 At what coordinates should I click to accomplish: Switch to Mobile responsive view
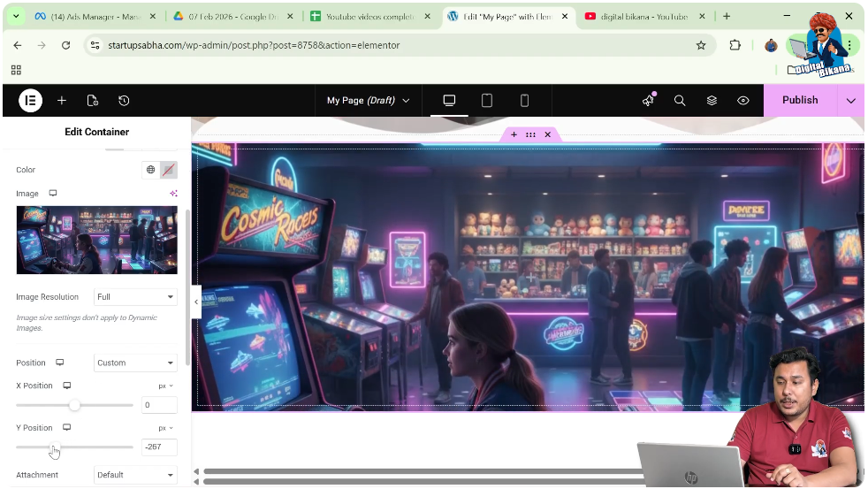coord(524,101)
